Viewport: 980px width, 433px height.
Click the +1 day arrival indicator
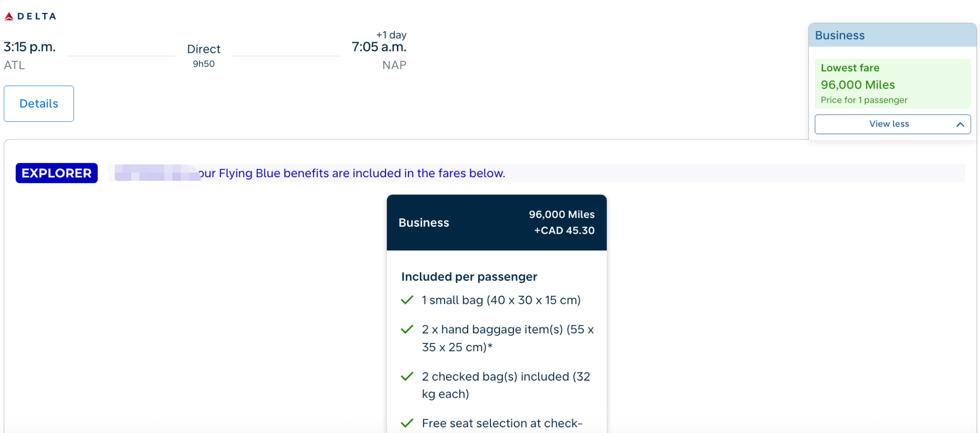pos(391,35)
